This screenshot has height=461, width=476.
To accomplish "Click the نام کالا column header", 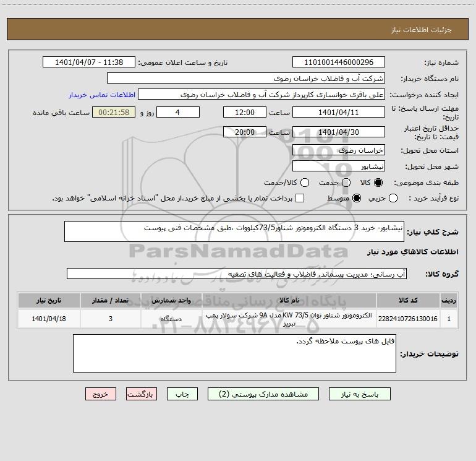I will coord(289,300).
